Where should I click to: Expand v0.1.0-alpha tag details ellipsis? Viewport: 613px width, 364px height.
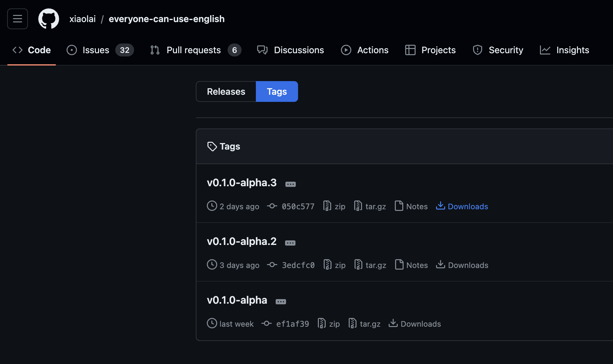point(281,302)
